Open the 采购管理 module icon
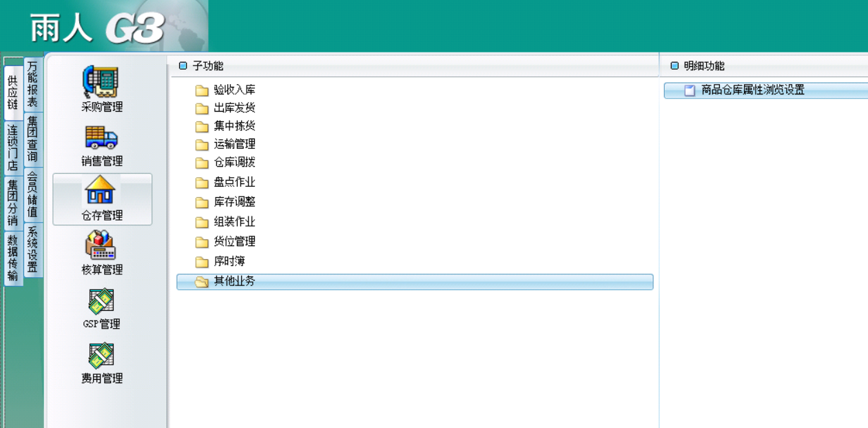This screenshot has height=428, width=868. tap(102, 81)
